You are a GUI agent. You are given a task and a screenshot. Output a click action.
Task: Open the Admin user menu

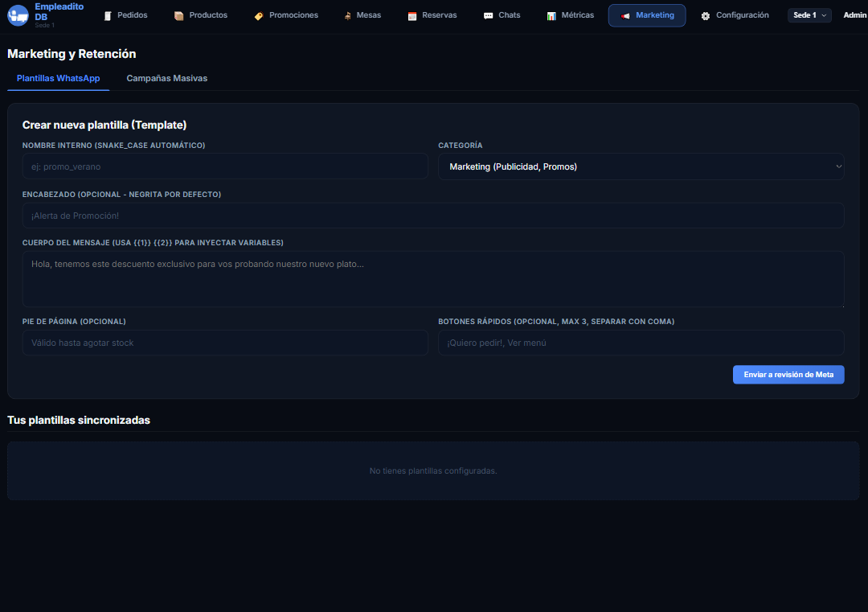[x=854, y=15]
